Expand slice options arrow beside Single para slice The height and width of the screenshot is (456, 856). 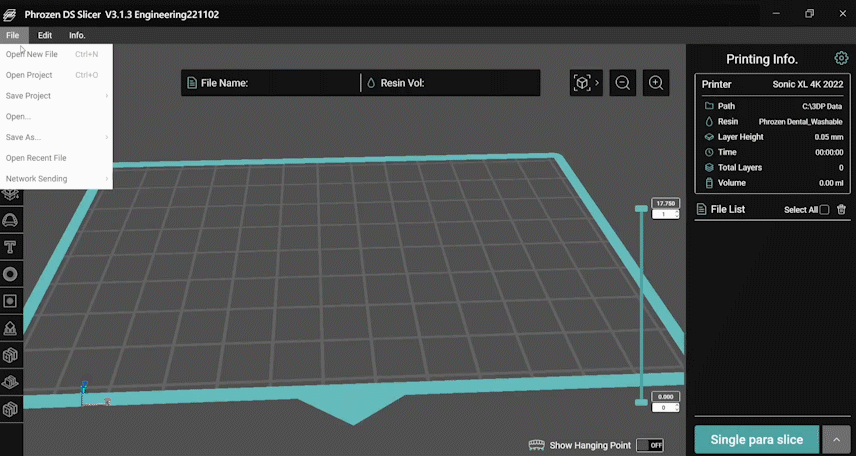pos(836,440)
